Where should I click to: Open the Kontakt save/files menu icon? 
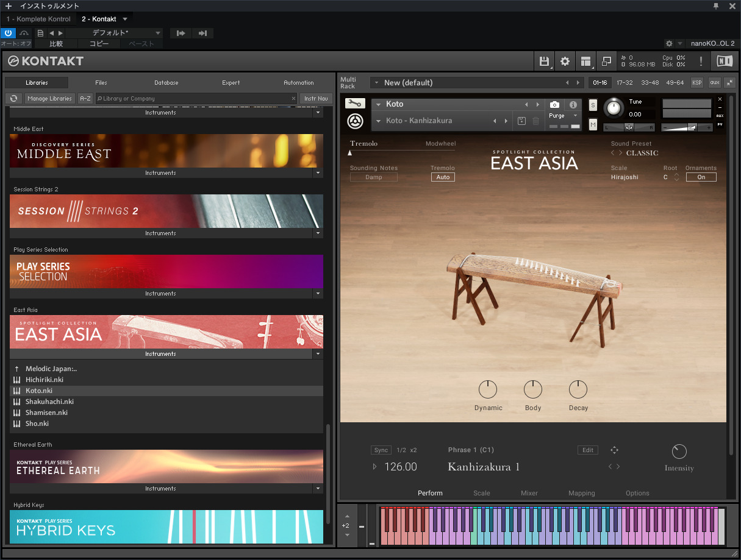click(543, 61)
